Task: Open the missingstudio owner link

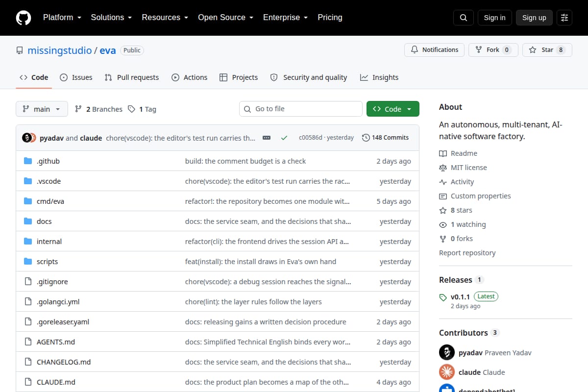Action: [x=59, y=50]
